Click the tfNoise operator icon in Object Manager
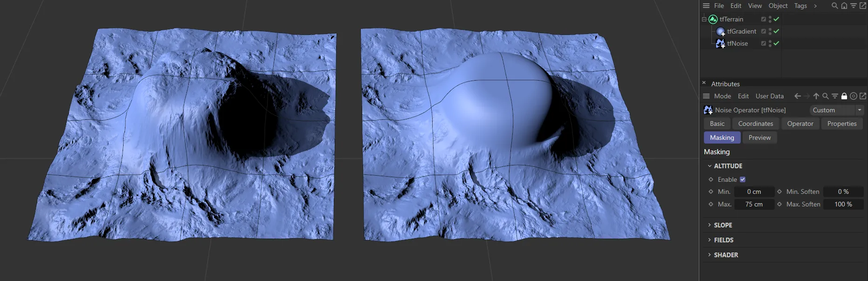The width and height of the screenshot is (868, 281). click(720, 43)
